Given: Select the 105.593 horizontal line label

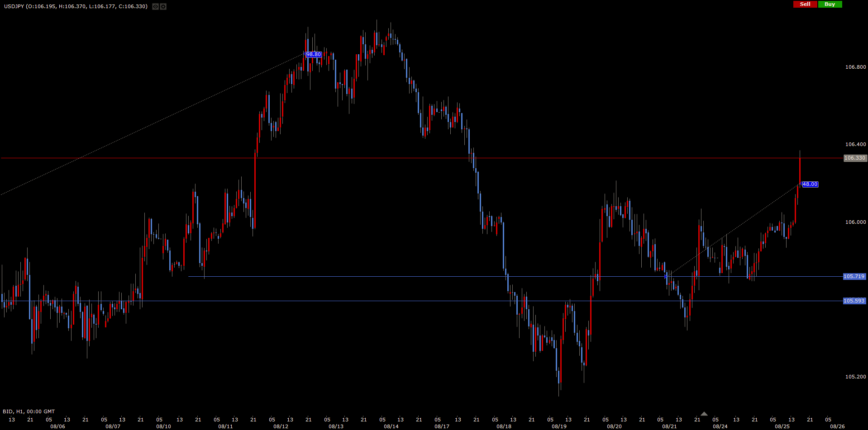Looking at the screenshot, I should pos(854,301).
